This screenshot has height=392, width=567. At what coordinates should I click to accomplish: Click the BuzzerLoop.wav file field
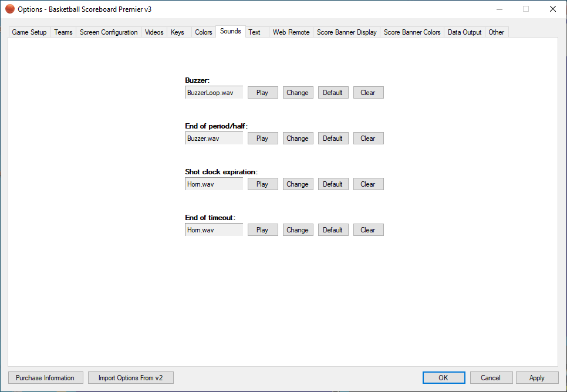[214, 93]
